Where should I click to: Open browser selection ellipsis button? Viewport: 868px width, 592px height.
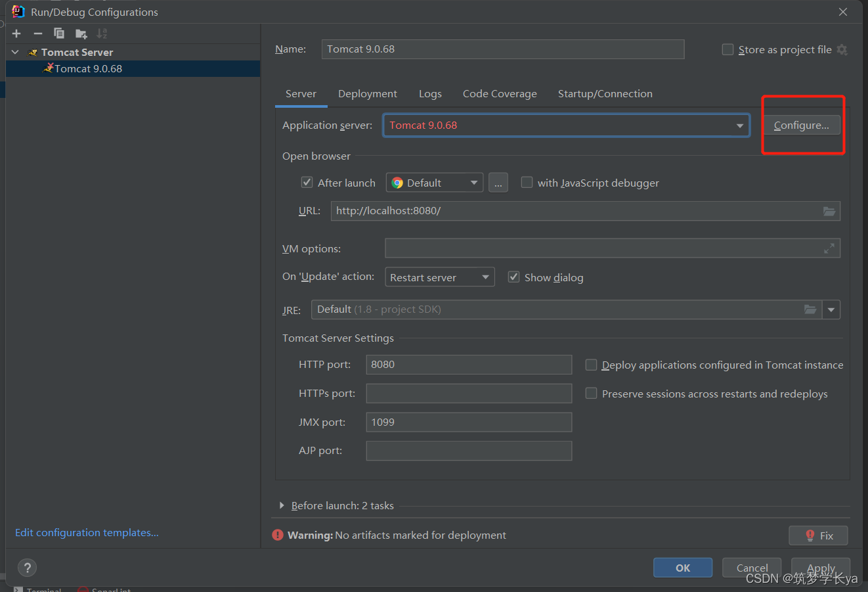tap(498, 183)
